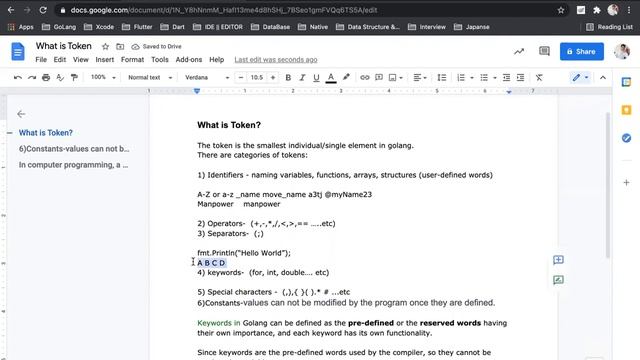Open bulleted list options arrow
Viewport: 640px width, 360px height.
tap(495, 78)
